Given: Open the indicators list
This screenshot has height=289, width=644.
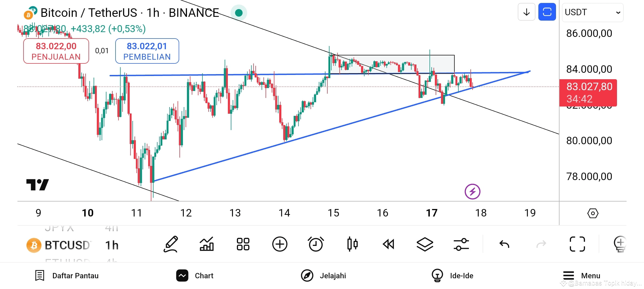Looking at the screenshot, I should pyautogui.click(x=207, y=244).
